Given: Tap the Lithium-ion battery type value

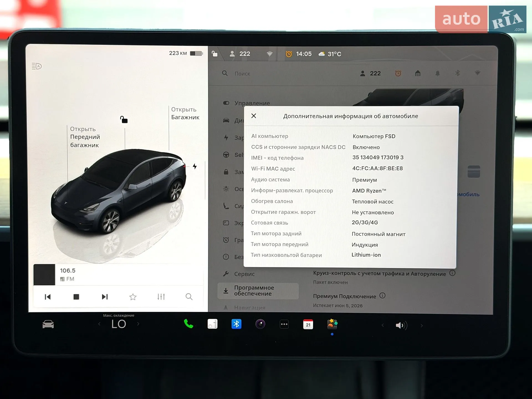Looking at the screenshot, I should click(x=366, y=255).
